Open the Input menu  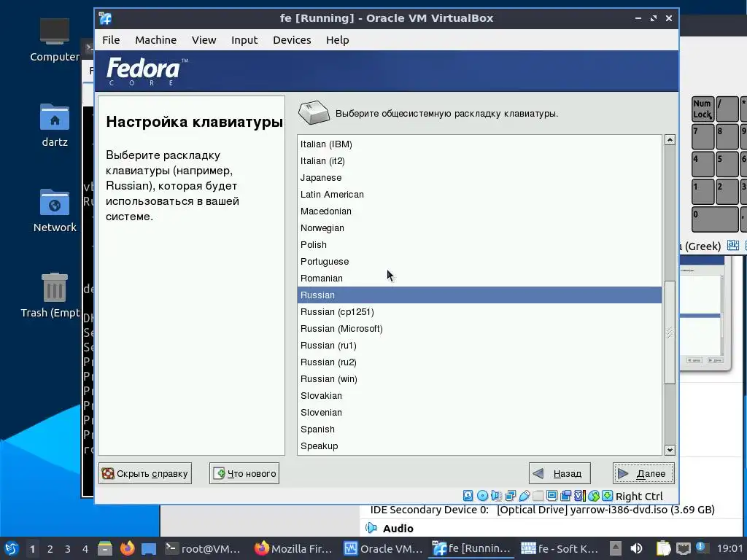pyautogui.click(x=244, y=40)
